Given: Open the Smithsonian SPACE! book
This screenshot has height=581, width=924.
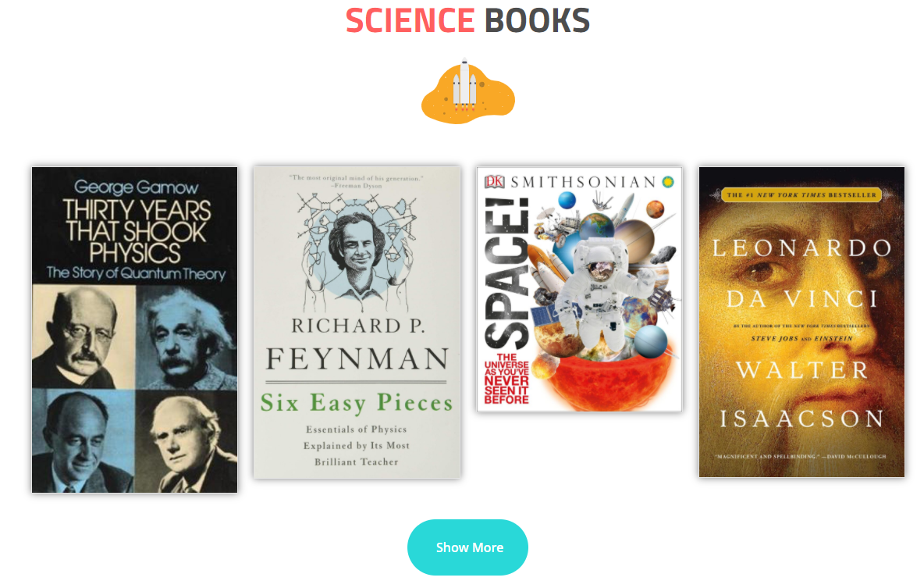Looking at the screenshot, I should pos(579,289).
